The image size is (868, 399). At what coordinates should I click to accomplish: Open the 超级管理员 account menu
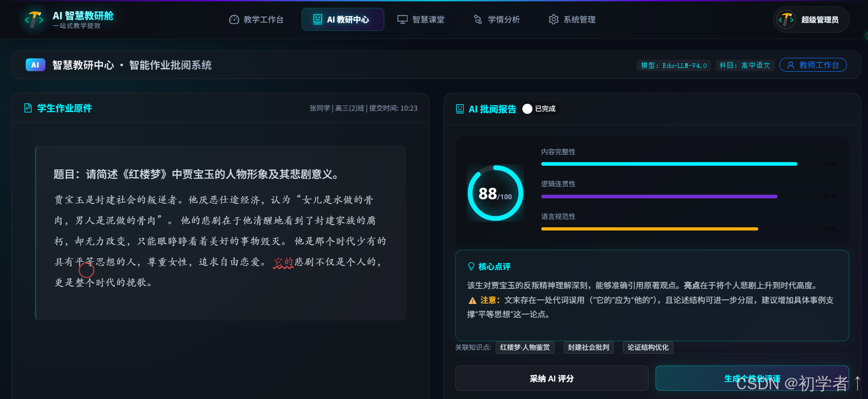[x=811, y=20]
